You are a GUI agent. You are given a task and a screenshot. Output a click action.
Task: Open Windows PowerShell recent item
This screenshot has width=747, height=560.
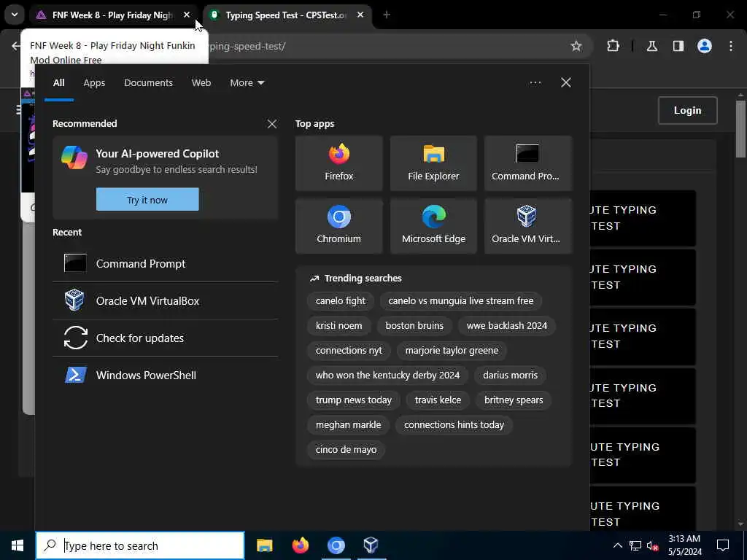[x=166, y=375]
